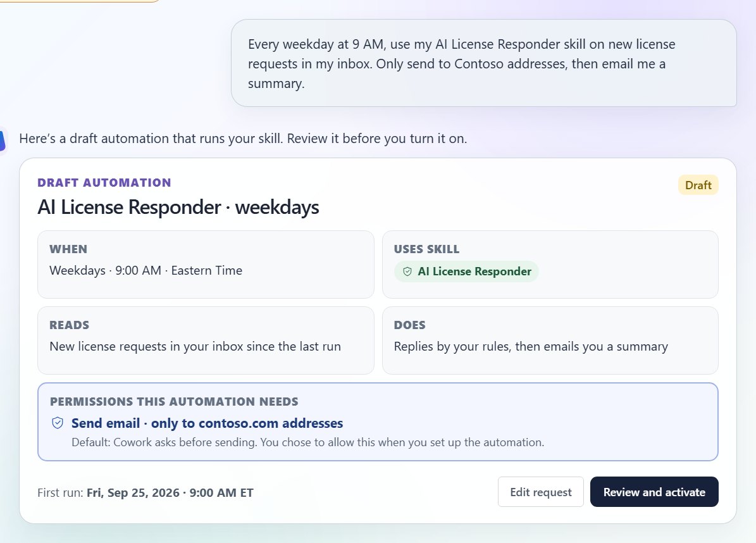The height and width of the screenshot is (543, 756).
Task: Select 'New license requests in your inbox' text
Action: pyautogui.click(x=195, y=346)
